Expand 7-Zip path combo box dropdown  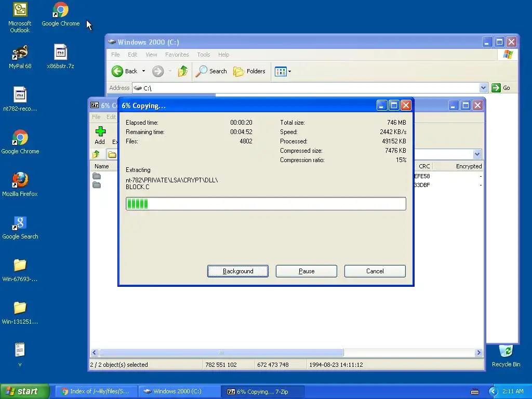477,154
